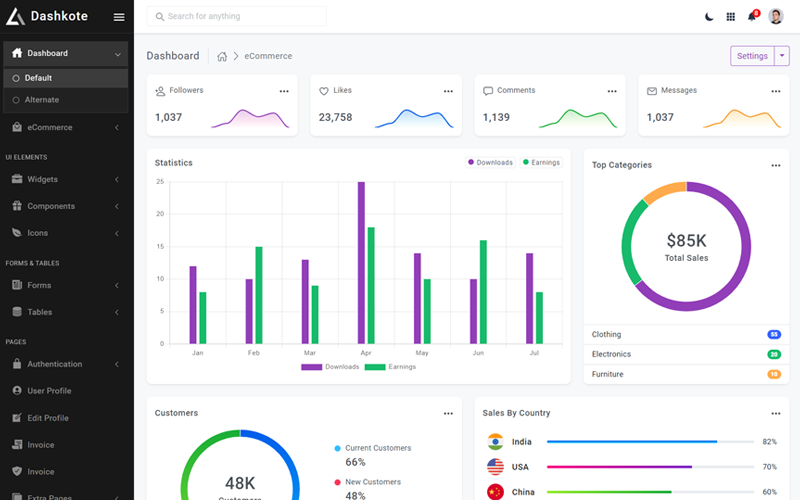Toggle Earnings in bottom chart legend
The image size is (800, 500).
[x=390, y=367]
